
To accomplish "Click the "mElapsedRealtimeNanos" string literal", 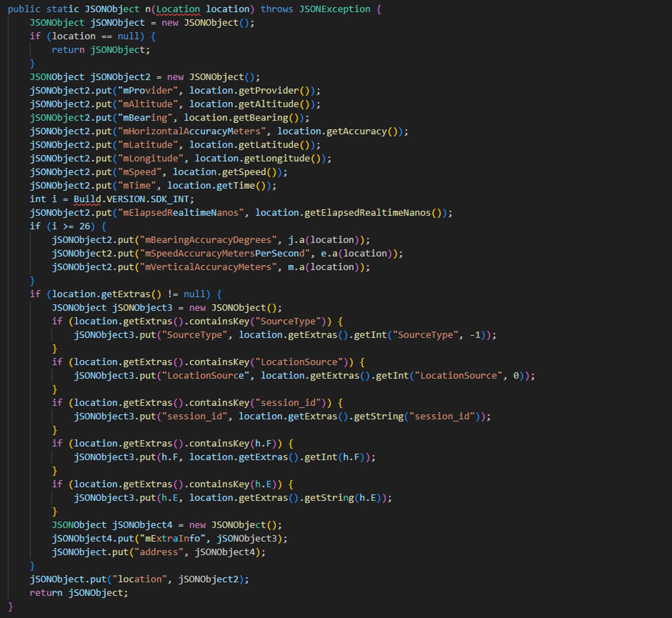I will [x=181, y=213].
